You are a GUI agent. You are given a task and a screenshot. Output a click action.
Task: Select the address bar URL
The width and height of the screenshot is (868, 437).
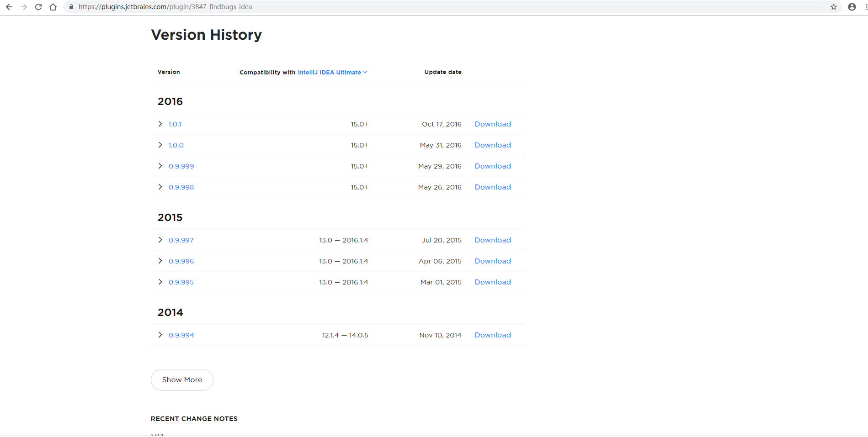(x=165, y=7)
